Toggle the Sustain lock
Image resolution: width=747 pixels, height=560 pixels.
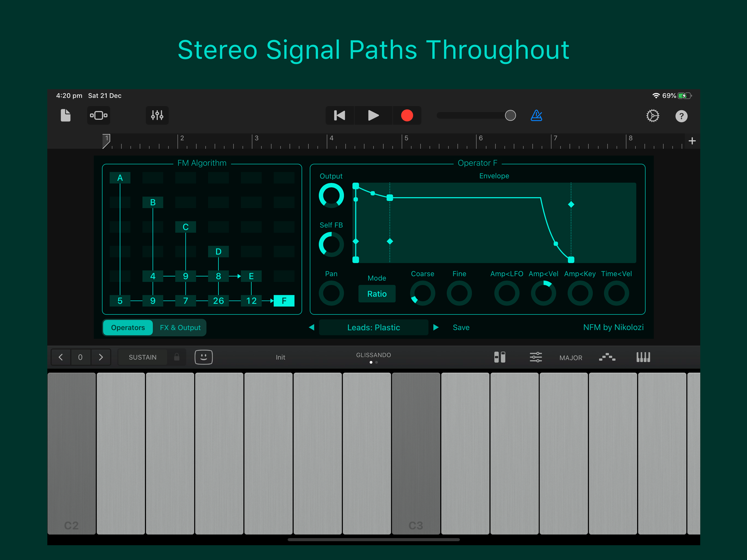click(x=177, y=357)
